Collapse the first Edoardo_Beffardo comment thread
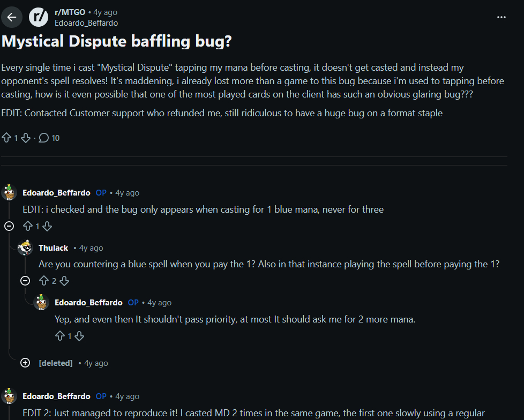 [9, 226]
